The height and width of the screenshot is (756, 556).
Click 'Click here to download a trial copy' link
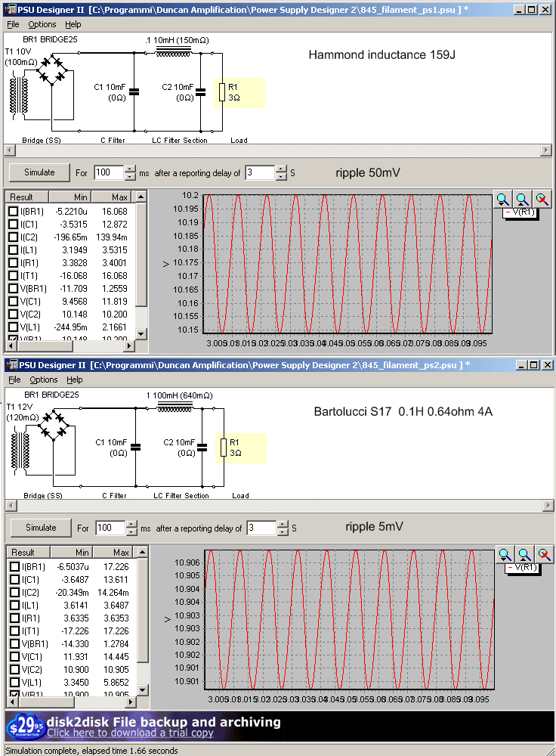[130, 733]
